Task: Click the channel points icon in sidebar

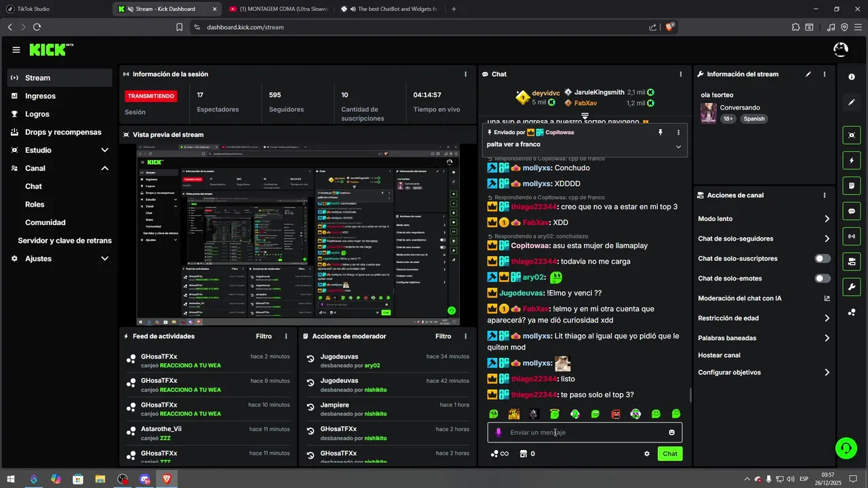Action: point(852,312)
